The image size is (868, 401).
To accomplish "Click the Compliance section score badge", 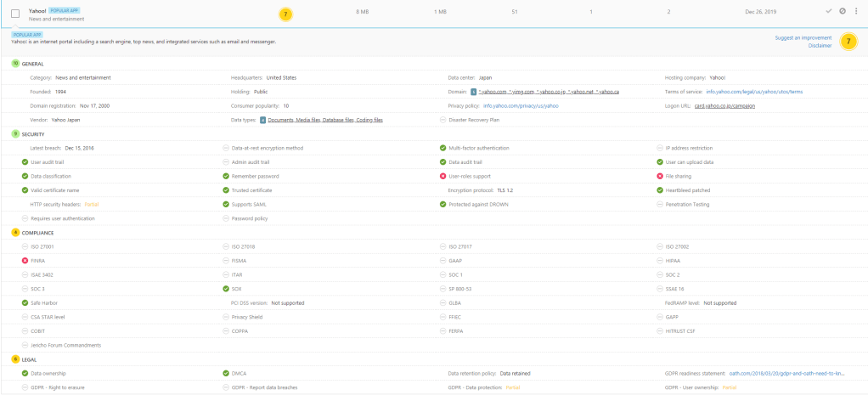I will (x=15, y=232).
